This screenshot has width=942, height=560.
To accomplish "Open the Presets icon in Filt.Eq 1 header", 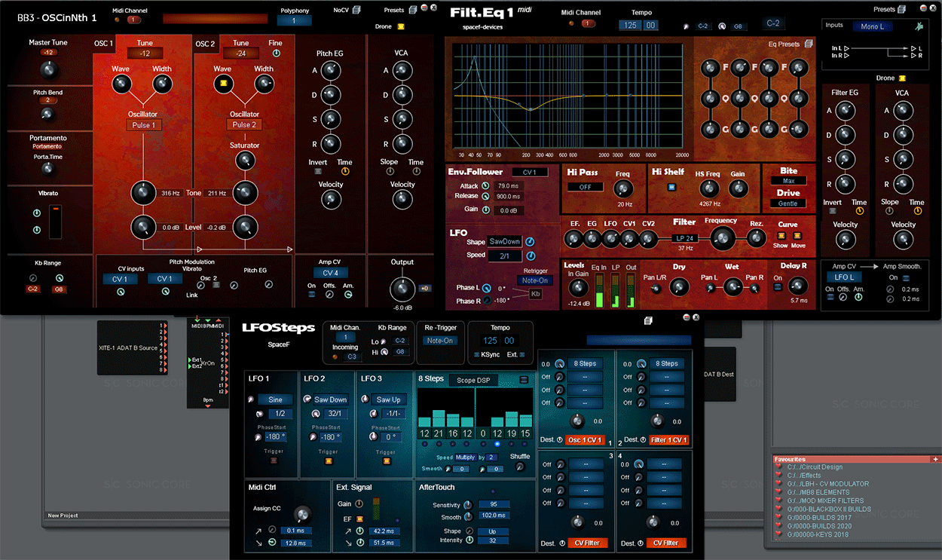I will point(903,9).
